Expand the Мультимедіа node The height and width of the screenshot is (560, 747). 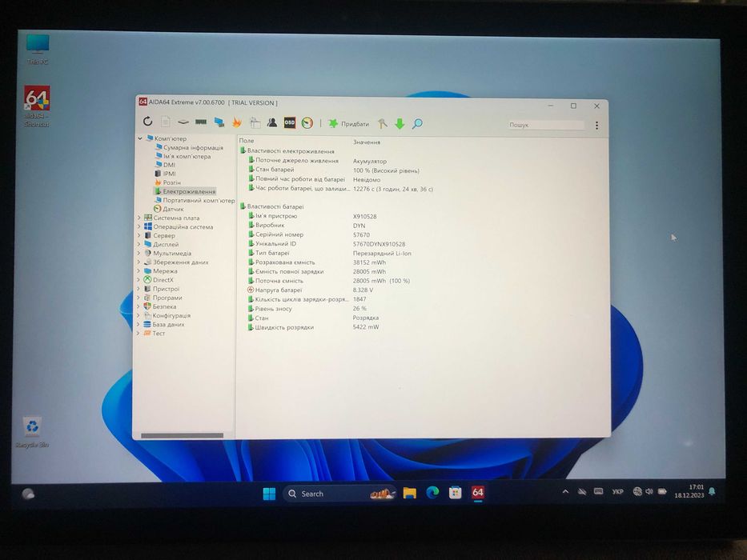click(139, 254)
